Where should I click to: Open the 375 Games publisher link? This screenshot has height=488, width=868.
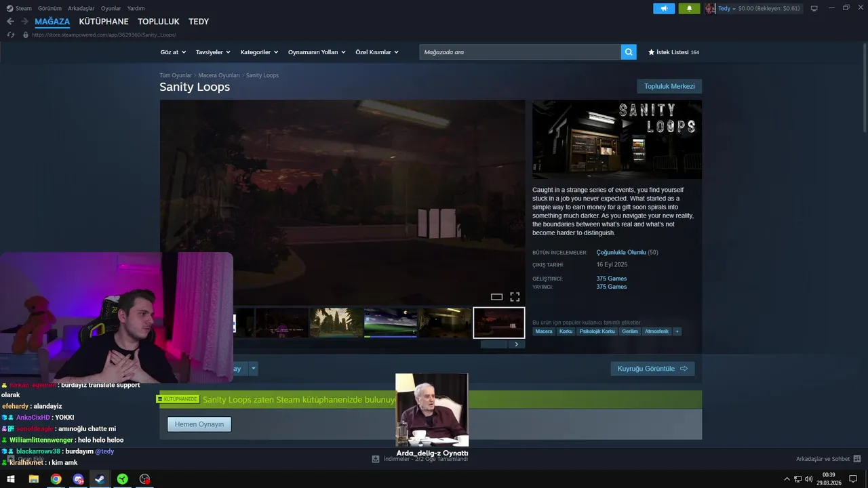coord(612,287)
